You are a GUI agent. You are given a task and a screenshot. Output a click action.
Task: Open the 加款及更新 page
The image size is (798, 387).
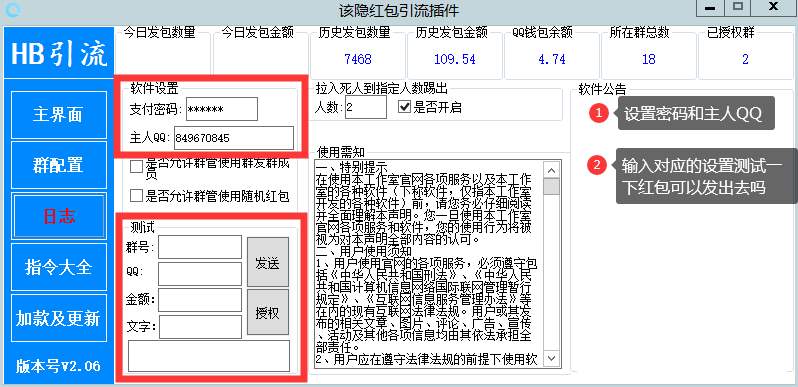[59, 318]
